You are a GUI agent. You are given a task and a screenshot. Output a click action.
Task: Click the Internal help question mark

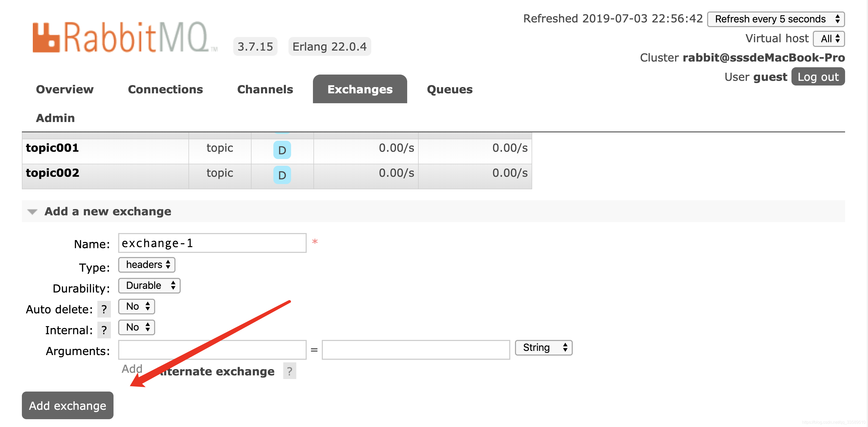tap(104, 330)
